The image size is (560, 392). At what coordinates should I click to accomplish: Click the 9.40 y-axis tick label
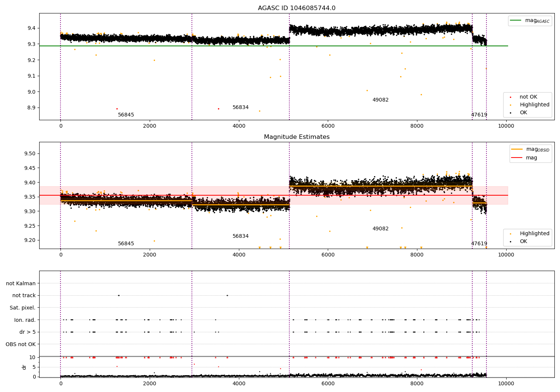pos(30,183)
